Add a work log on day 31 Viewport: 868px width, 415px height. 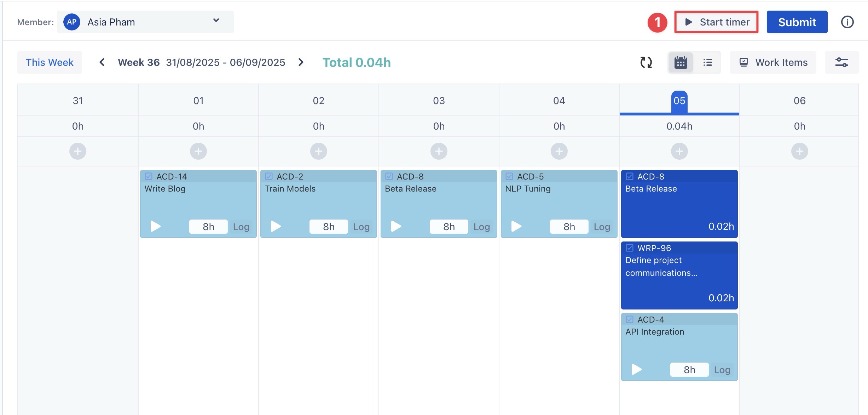(x=78, y=151)
